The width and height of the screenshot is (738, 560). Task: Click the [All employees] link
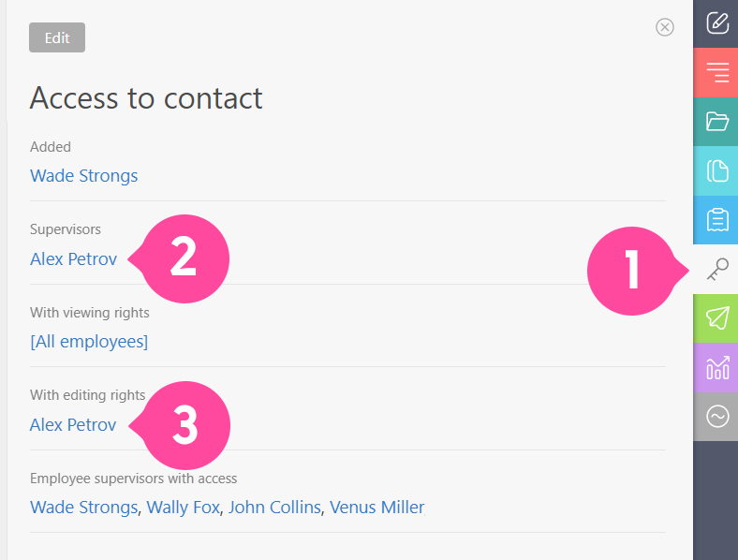(x=89, y=342)
